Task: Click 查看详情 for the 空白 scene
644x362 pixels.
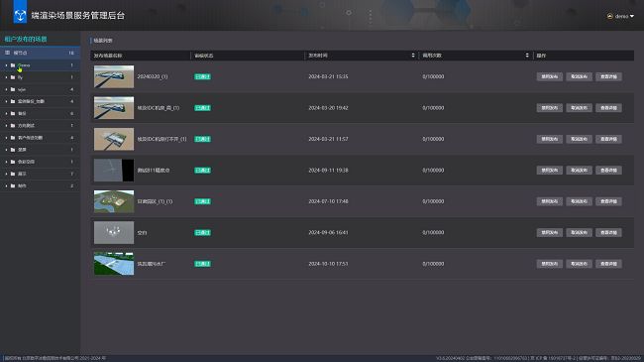Action: click(x=608, y=232)
